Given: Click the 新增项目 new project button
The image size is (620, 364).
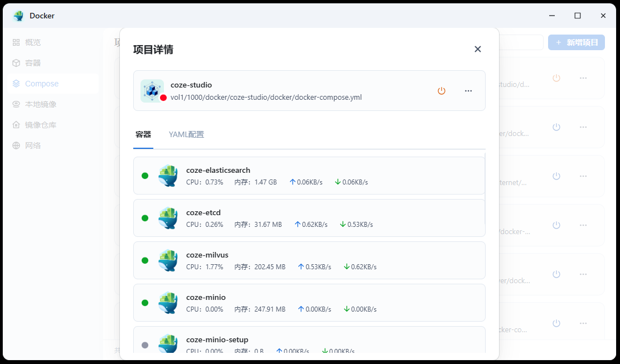Looking at the screenshot, I should pyautogui.click(x=576, y=42).
